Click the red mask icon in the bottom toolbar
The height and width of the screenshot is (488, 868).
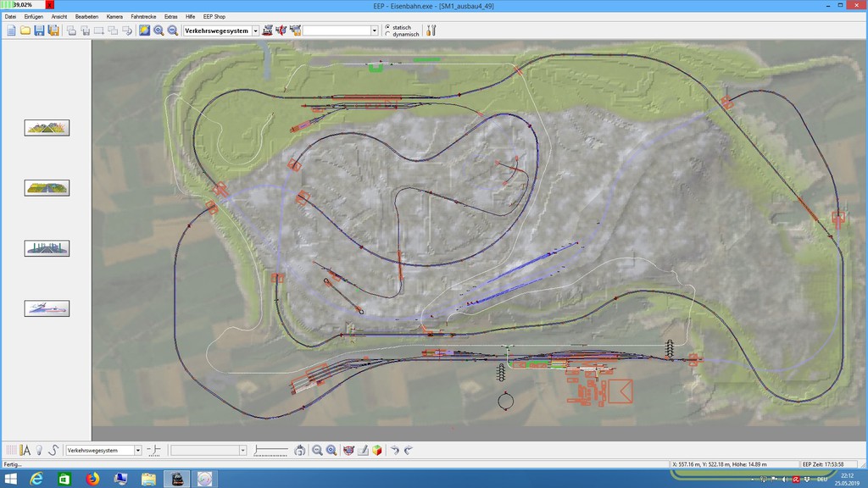pyautogui.click(x=348, y=451)
